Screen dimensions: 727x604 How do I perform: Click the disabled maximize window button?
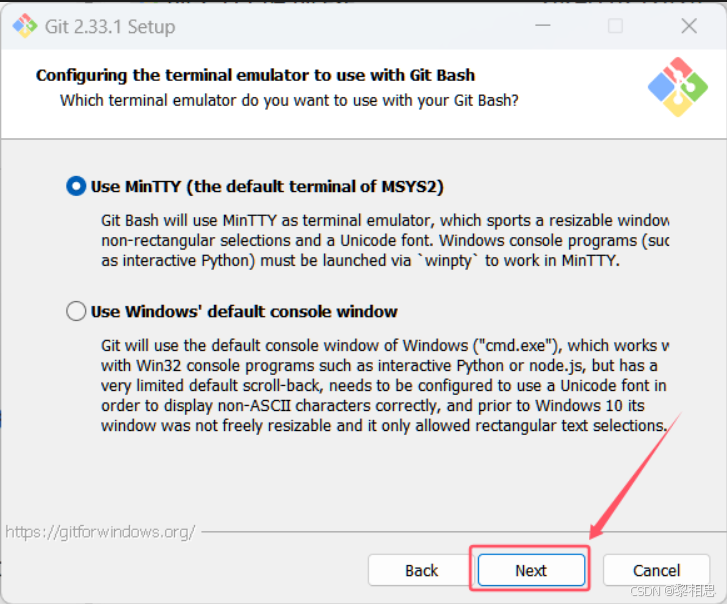(x=615, y=25)
